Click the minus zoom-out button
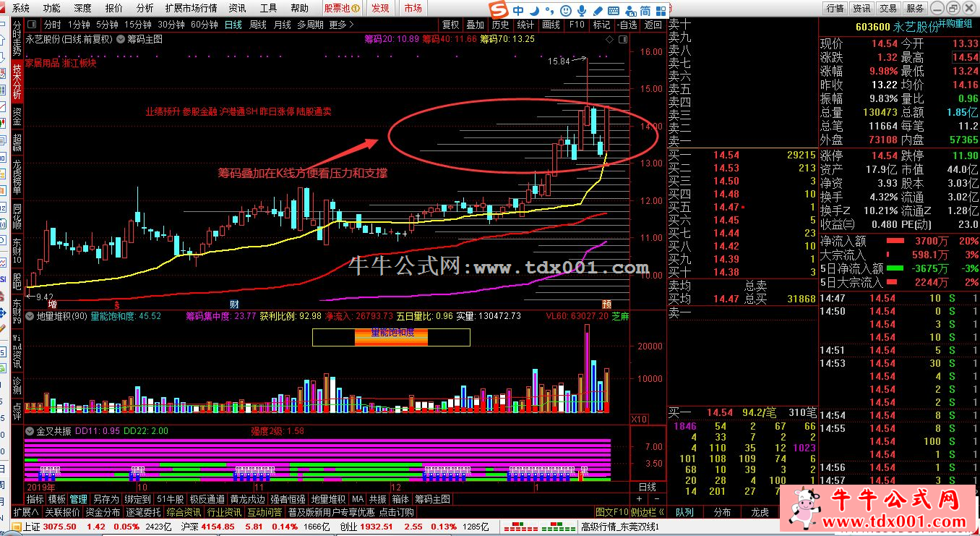 click(x=656, y=499)
